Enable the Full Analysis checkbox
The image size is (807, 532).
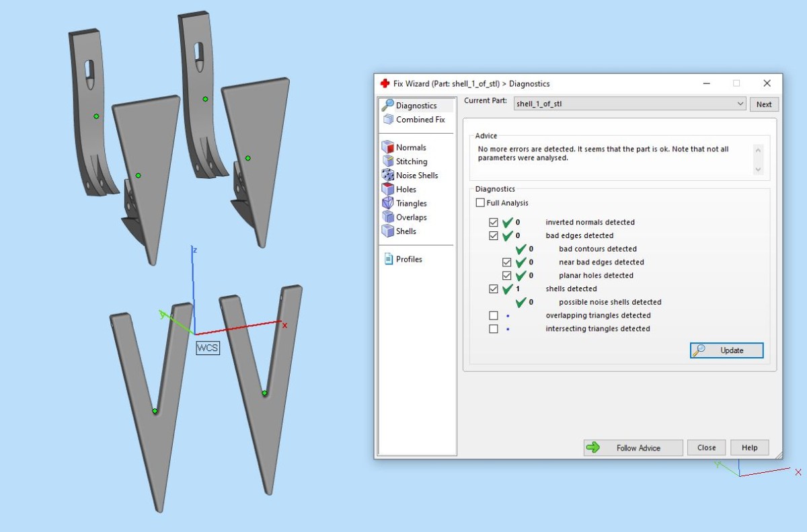[480, 203]
